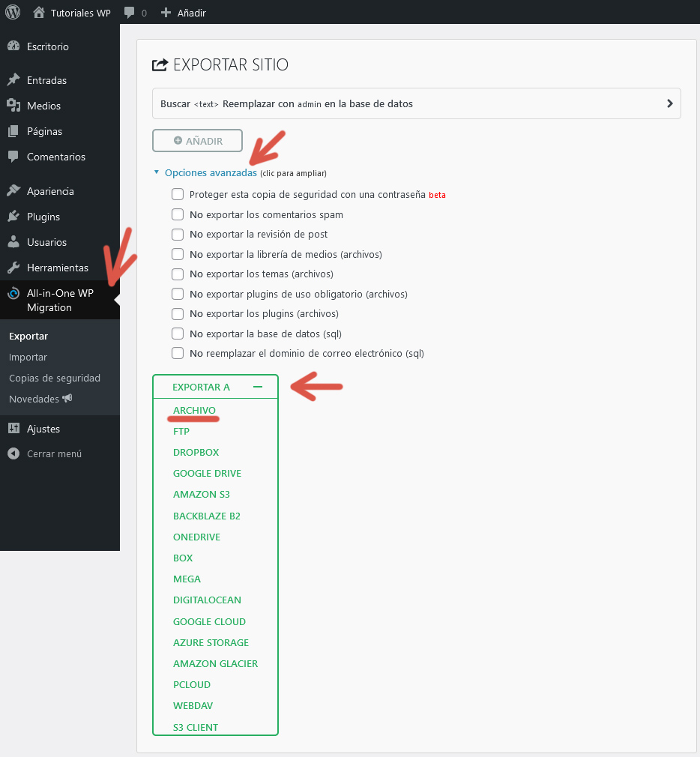Choose DIGITALOCEAN export option
The height and width of the screenshot is (757, 700).
(207, 600)
